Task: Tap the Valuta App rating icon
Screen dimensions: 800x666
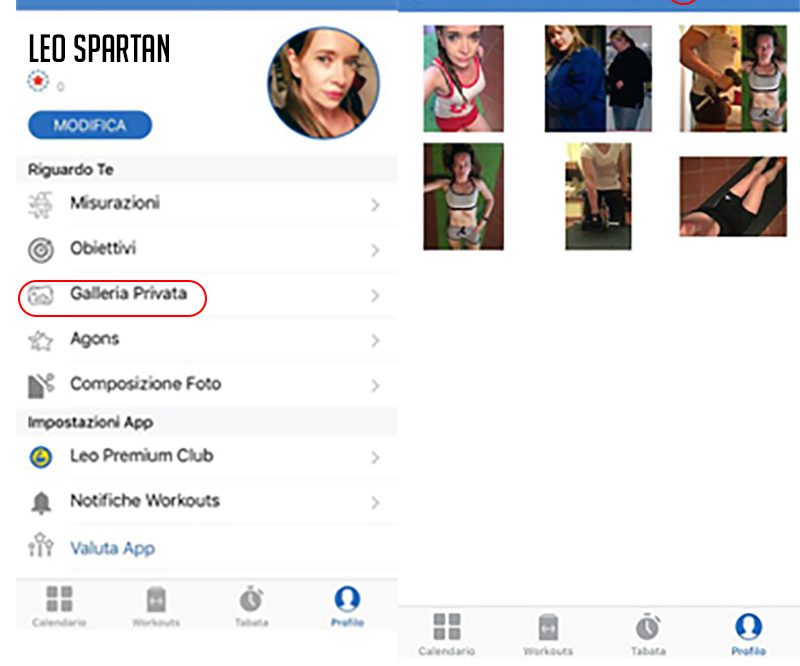Action: [41, 545]
